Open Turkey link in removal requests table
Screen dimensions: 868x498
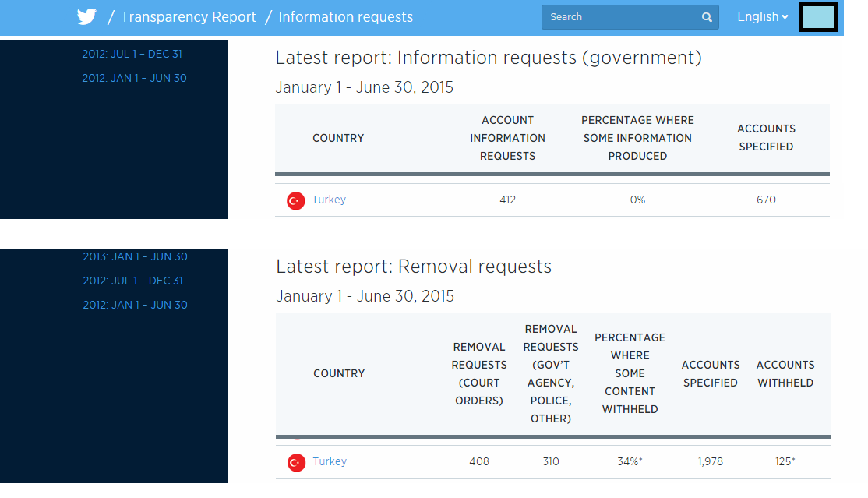tap(330, 461)
